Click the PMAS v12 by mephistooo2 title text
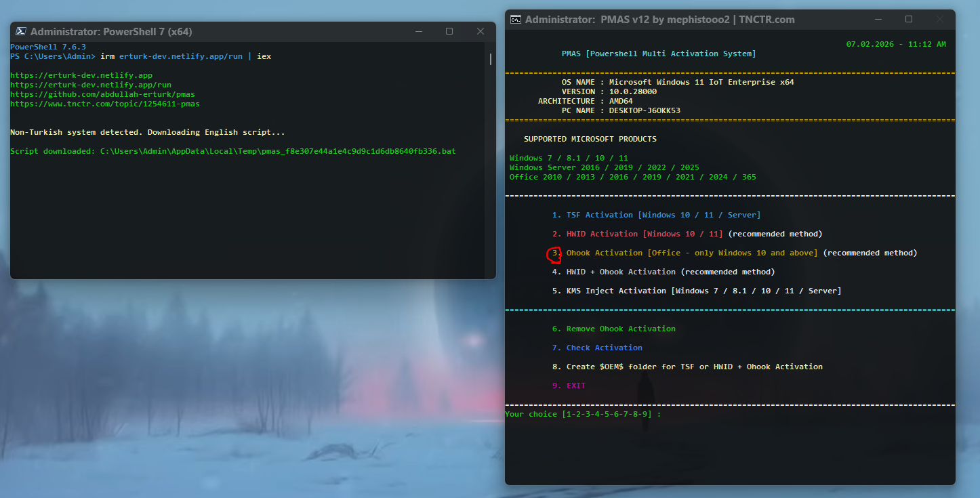The image size is (980, 498). click(660, 20)
